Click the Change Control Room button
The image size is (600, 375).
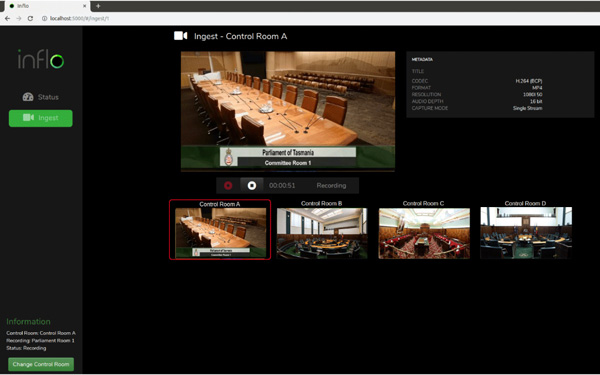point(41,364)
